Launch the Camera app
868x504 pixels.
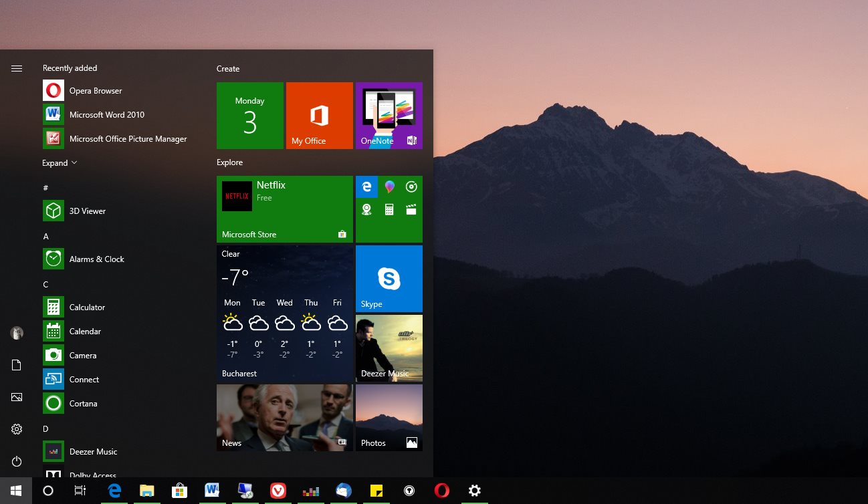coord(120,356)
